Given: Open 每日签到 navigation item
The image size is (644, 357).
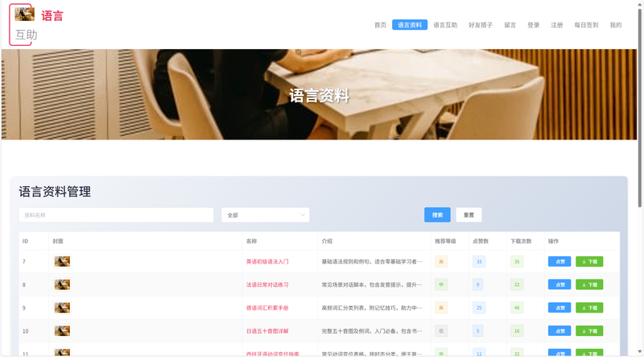Looking at the screenshot, I should (586, 25).
